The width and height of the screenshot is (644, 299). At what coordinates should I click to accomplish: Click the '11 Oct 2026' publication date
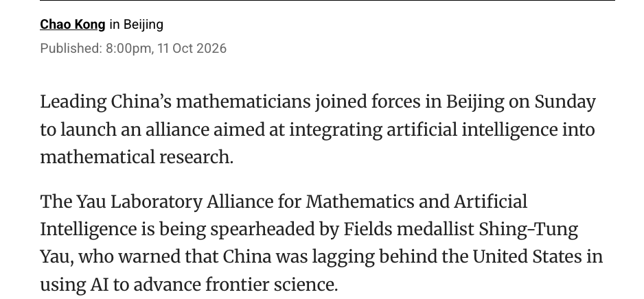coord(192,49)
